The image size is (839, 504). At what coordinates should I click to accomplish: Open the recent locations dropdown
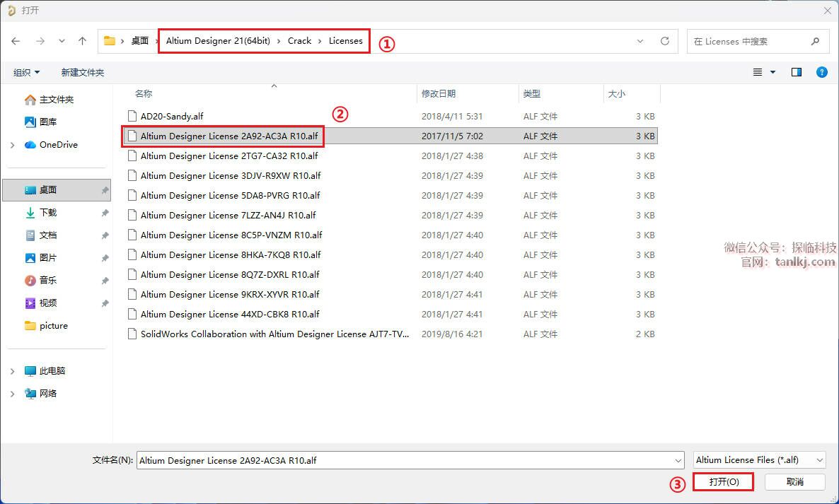pos(62,41)
